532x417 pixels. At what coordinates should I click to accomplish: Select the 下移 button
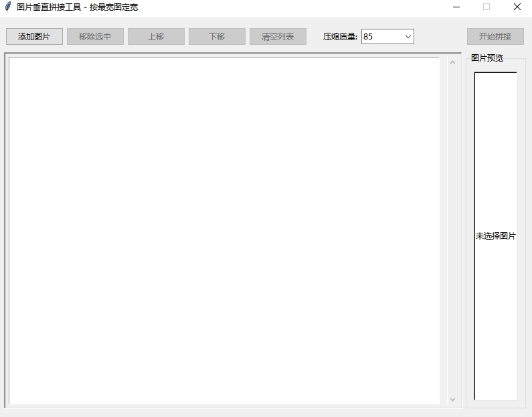[x=217, y=37]
